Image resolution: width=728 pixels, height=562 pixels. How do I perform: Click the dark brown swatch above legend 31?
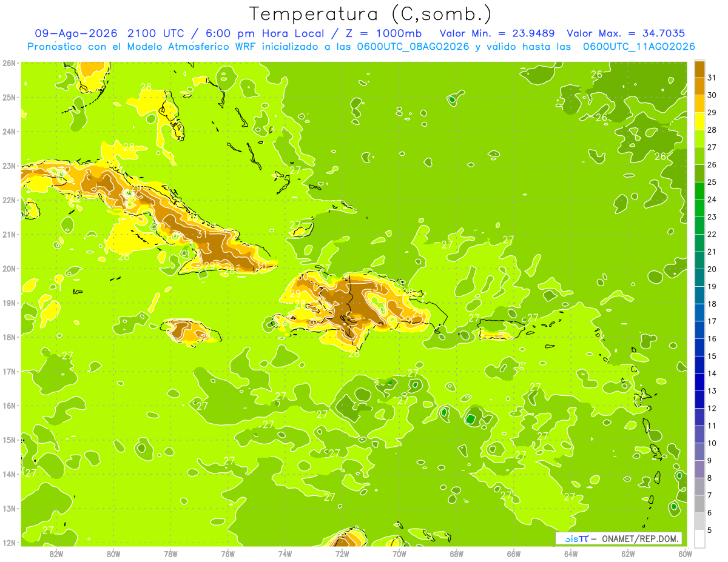click(699, 69)
